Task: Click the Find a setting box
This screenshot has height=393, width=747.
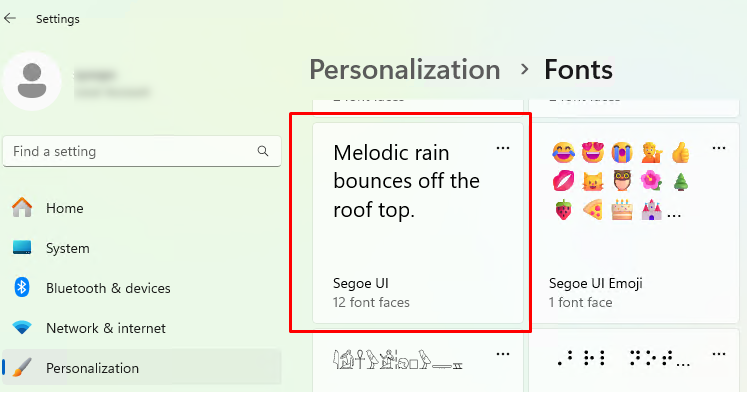Action: [141, 151]
